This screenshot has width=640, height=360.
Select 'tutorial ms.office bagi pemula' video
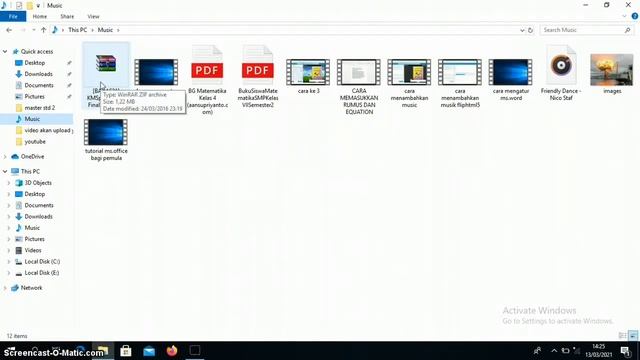click(x=106, y=132)
